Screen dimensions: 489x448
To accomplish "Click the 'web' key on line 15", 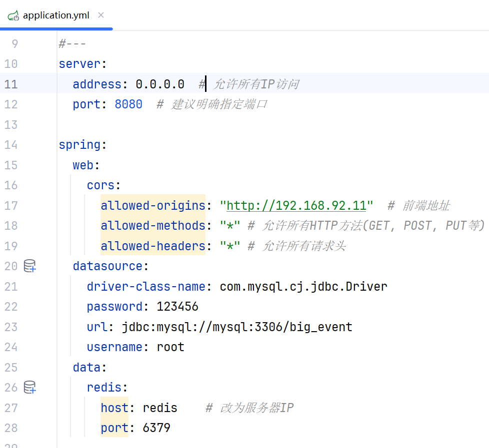I will tap(83, 165).
